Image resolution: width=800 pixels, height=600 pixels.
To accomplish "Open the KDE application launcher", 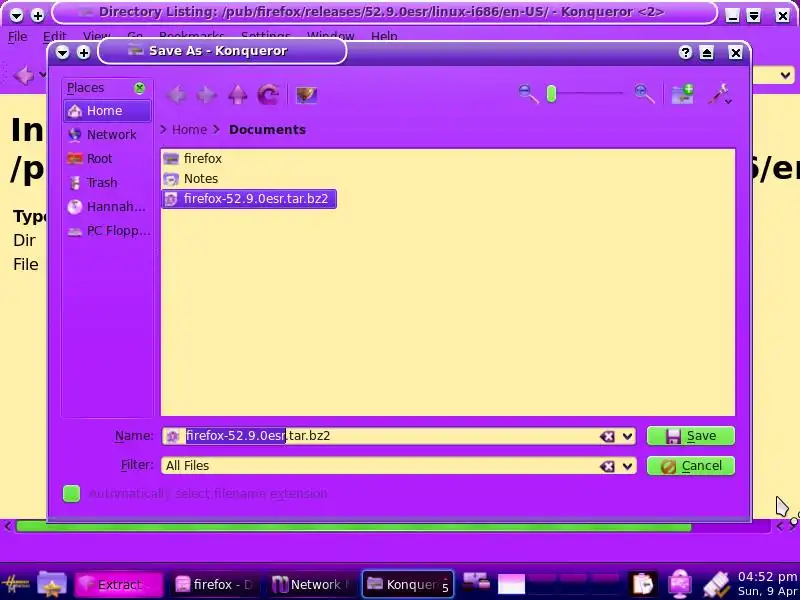I will click(x=16, y=584).
